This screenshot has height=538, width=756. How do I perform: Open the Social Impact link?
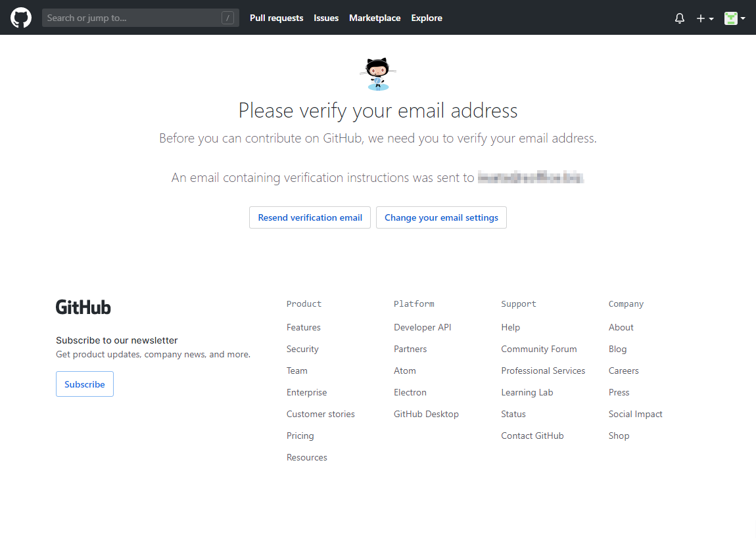click(635, 414)
